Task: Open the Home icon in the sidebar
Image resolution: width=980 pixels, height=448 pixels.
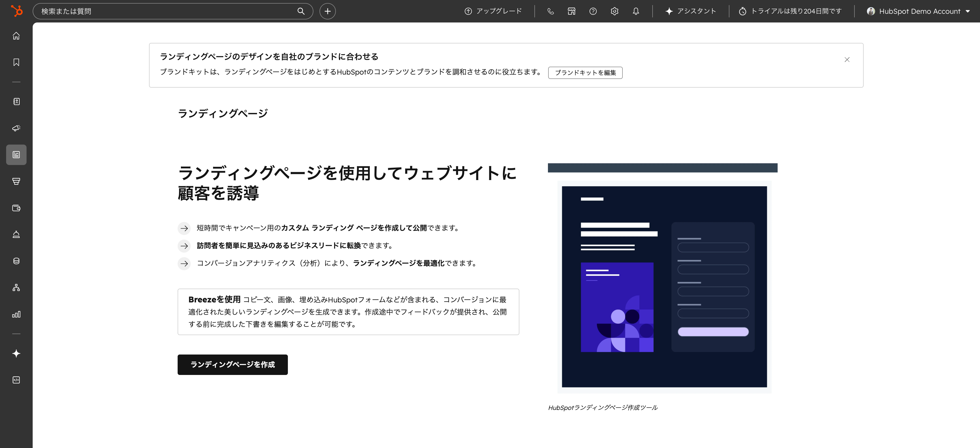Action: pos(16,36)
